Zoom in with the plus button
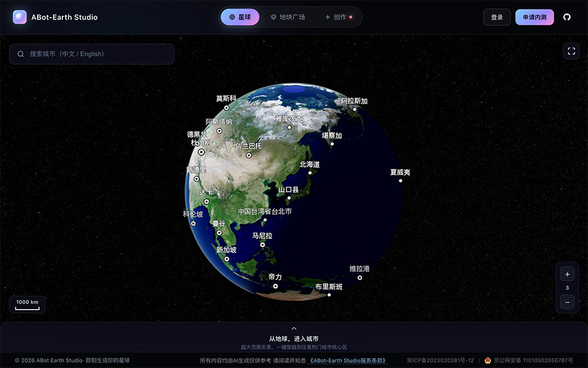 coord(567,274)
